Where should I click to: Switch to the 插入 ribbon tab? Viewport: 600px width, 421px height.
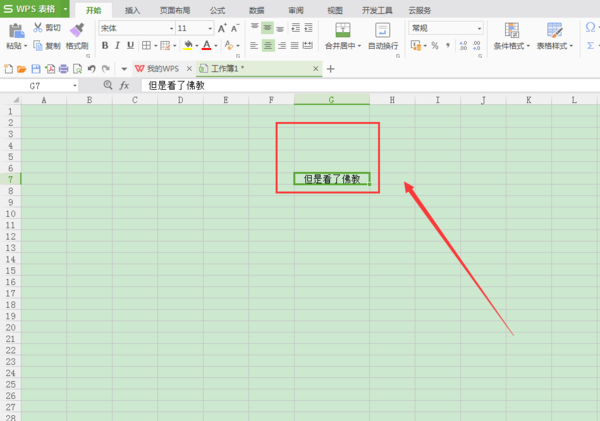(x=132, y=10)
